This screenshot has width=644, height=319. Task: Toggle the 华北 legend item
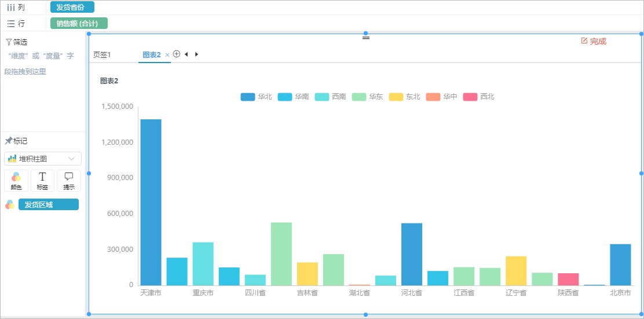[x=257, y=97]
